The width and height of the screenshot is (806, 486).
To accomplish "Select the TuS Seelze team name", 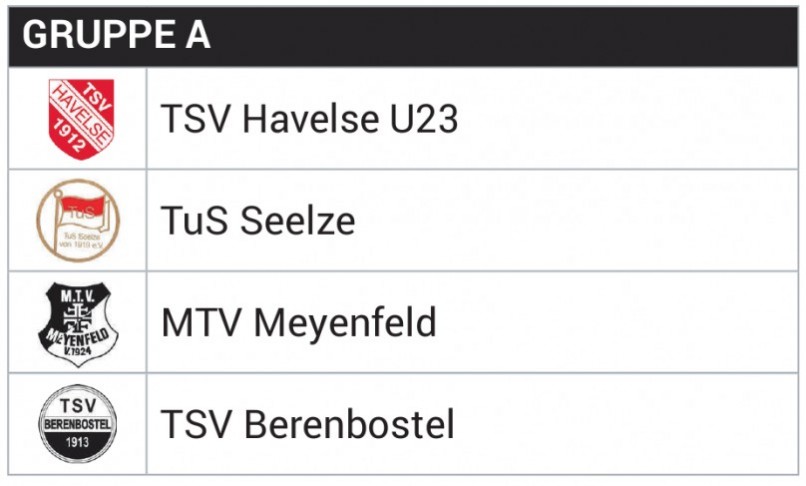I will point(258,220).
